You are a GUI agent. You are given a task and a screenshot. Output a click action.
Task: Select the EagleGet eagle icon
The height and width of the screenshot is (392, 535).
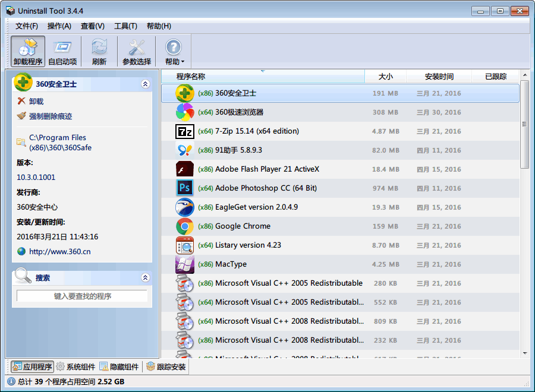pos(185,207)
